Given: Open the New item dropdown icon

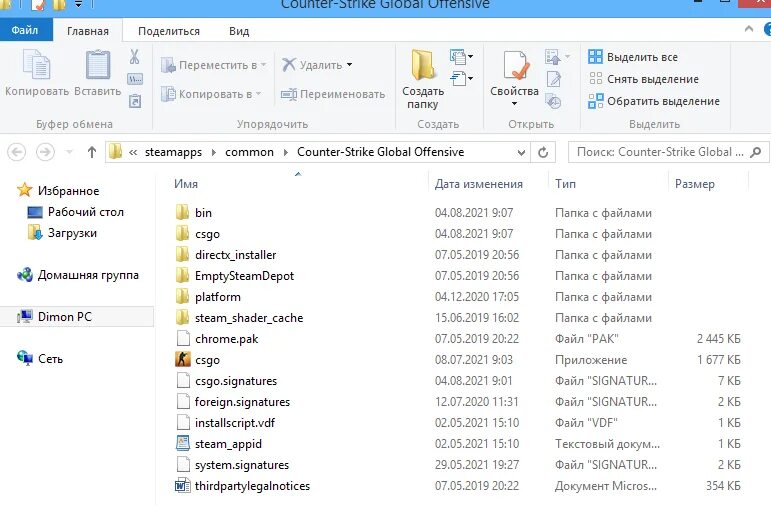Looking at the screenshot, I should [461, 57].
